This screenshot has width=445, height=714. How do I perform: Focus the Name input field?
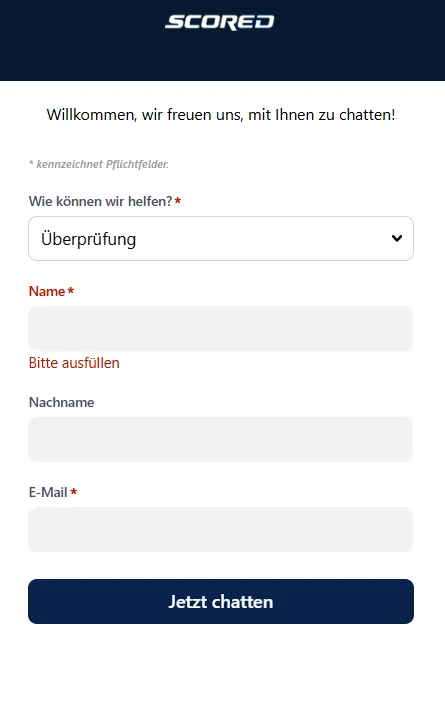point(220,328)
